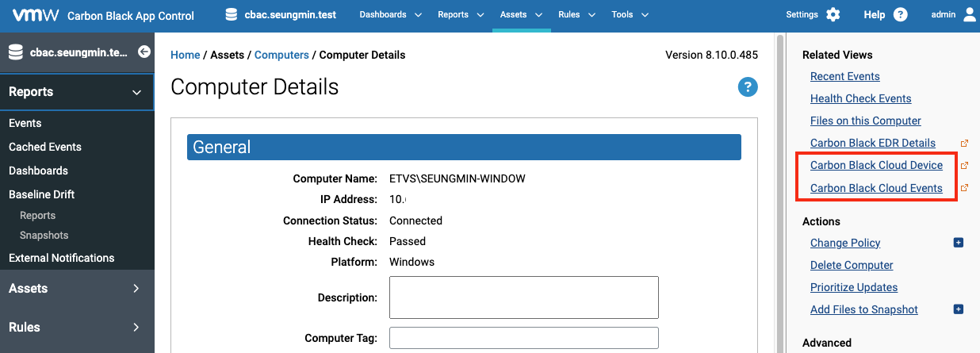Click Add Files to Snapshot action
980x353 pixels.
(x=864, y=309)
